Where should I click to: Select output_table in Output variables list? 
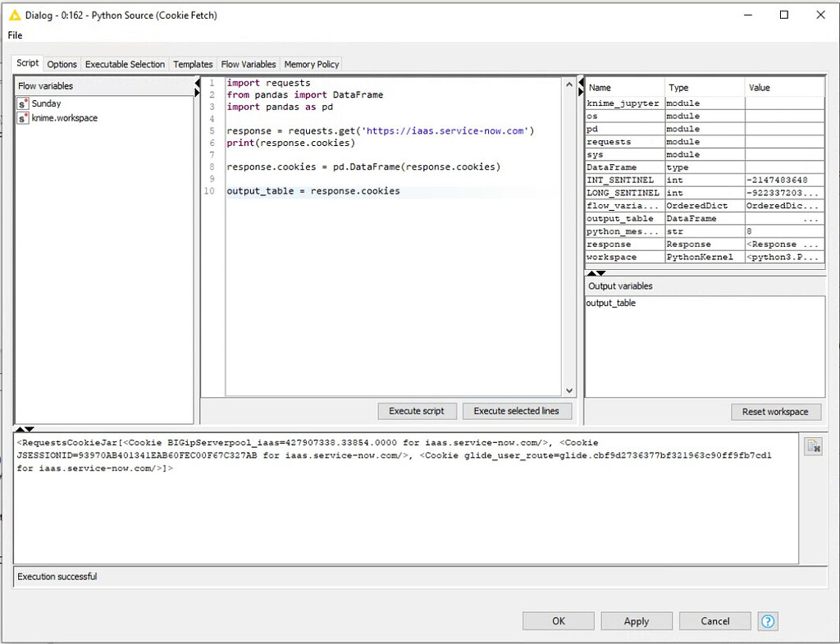point(610,304)
